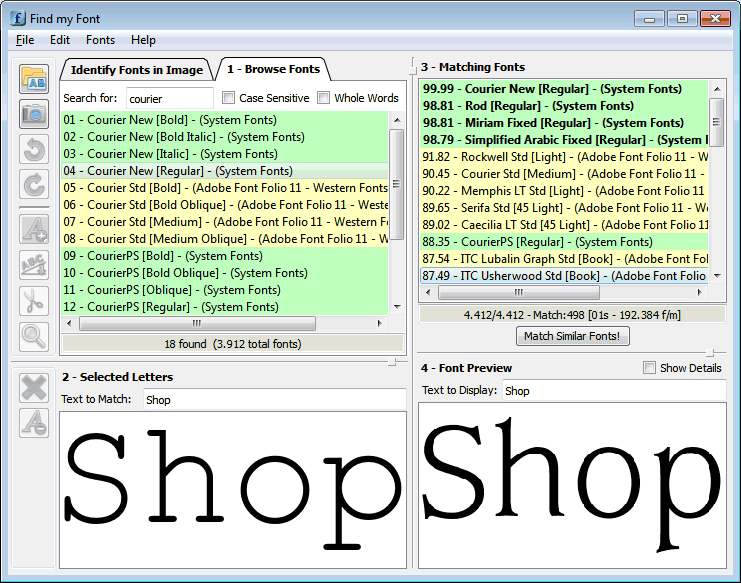741x583 pixels.
Task: Click Matching Fonts list scroll-up arrow
Action: tap(717, 89)
